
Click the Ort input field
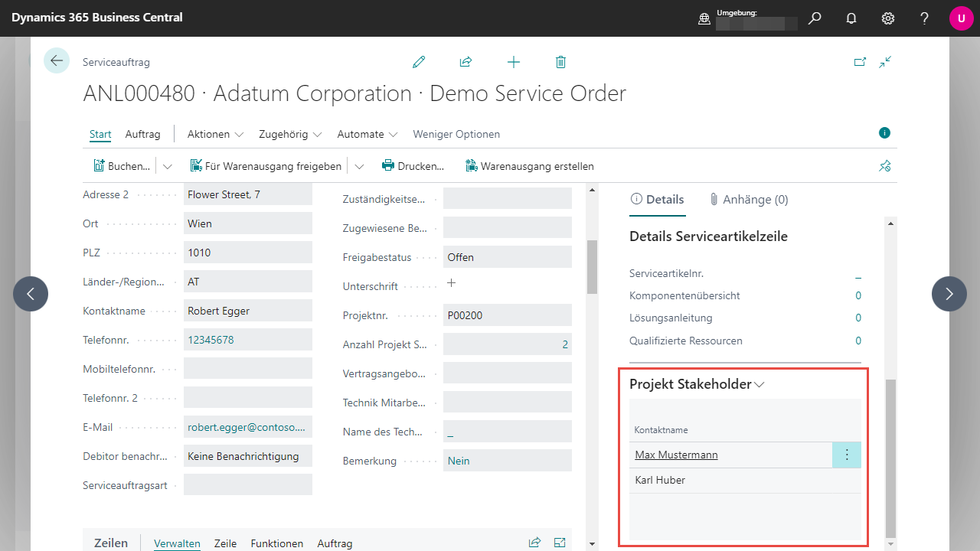pyautogui.click(x=247, y=223)
